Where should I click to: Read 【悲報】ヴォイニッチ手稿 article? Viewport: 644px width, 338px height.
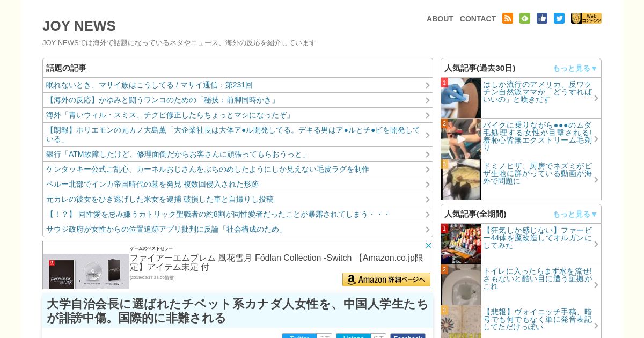click(x=537, y=319)
